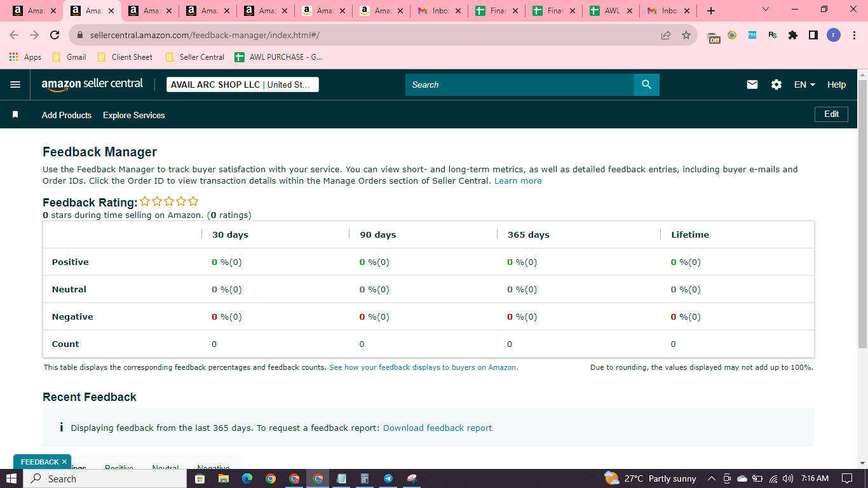868x488 pixels.
Task: Open the settings gear icon
Action: [x=776, y=85]
